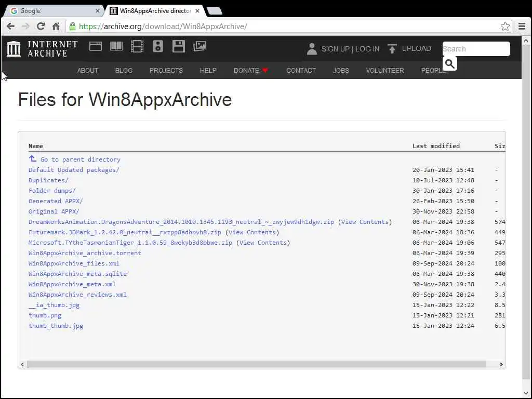
Task: Open the Video film-strip icon
Action: click(x=137, y=46)
